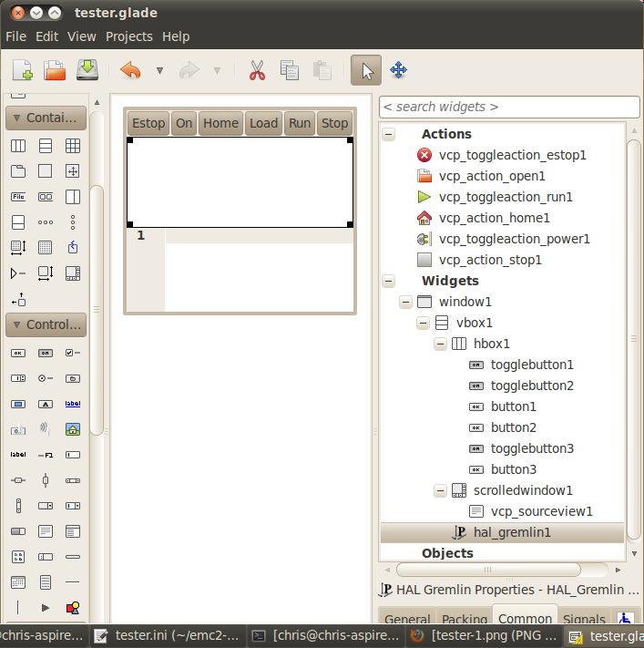Click the Undo arrow icon

pos(130,70)
